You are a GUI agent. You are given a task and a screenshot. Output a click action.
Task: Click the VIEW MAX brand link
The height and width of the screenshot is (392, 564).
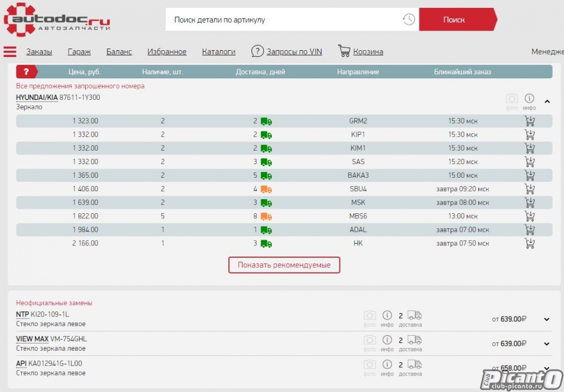[x=32, y=339]
